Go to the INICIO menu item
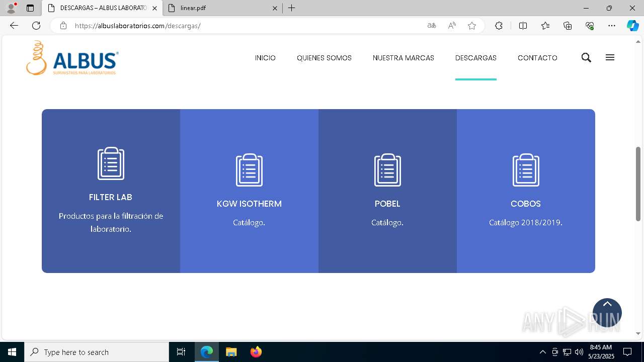The image size is (644, 362). pos(265,58)
